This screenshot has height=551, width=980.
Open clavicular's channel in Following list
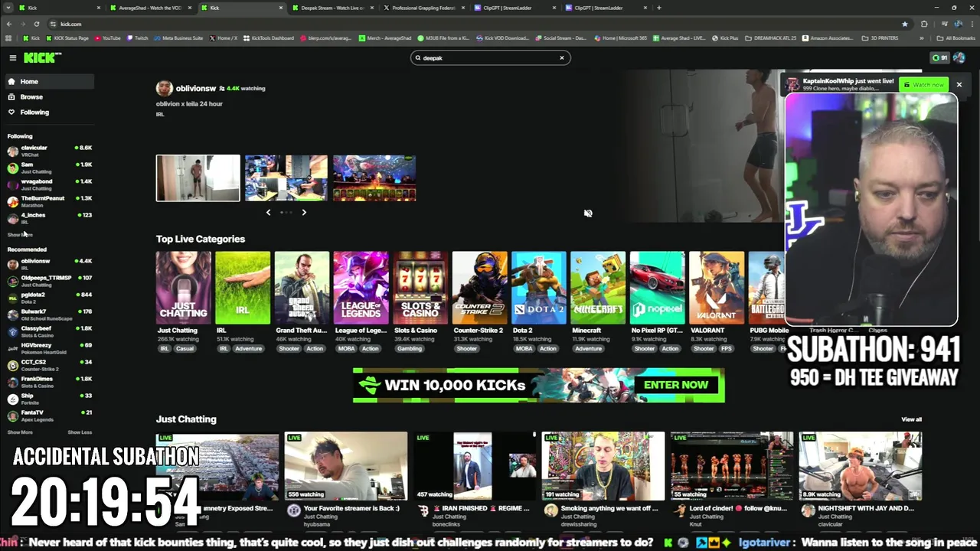click(49, 151)
